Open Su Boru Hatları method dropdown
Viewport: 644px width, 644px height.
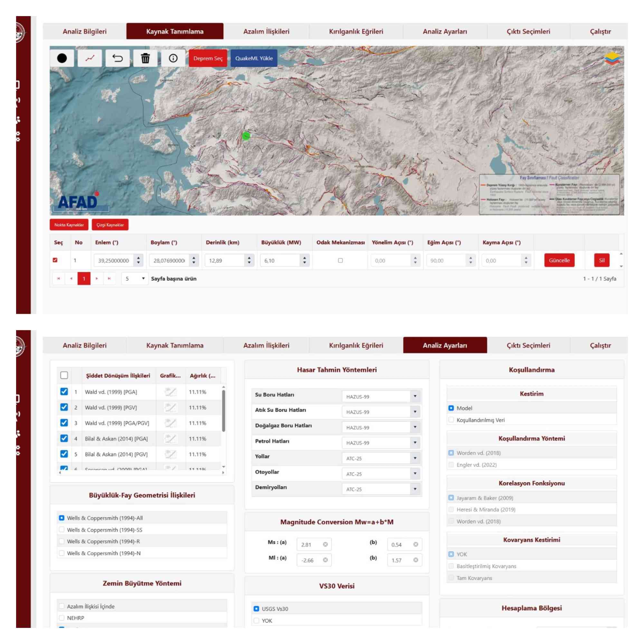coord(415,396)
